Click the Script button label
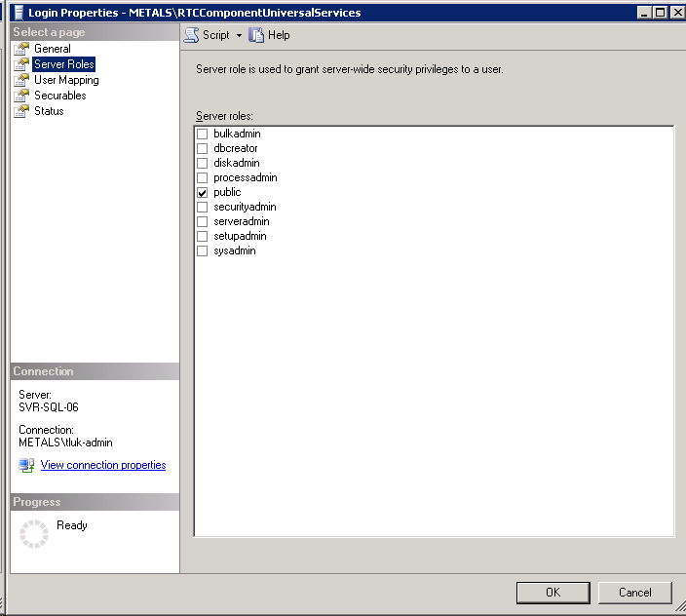The width and height of the screenshot is (686, 616). tap(215, 35)
